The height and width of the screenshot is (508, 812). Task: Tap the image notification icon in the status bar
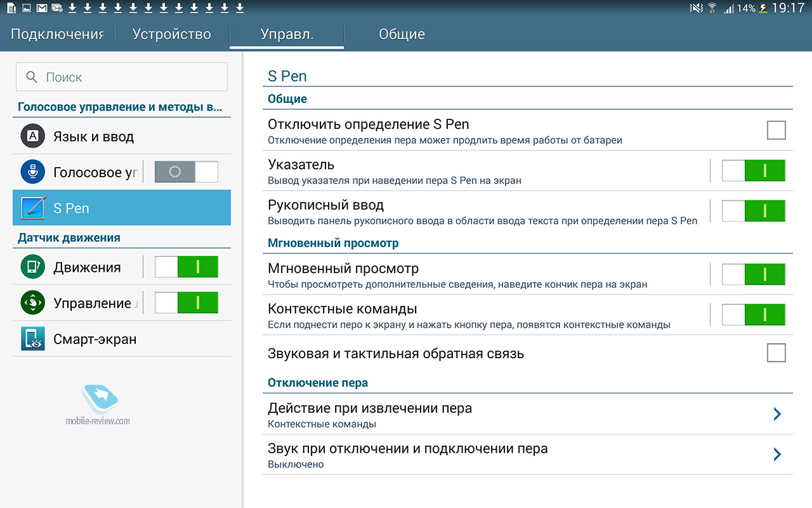[x=26, y=8]
